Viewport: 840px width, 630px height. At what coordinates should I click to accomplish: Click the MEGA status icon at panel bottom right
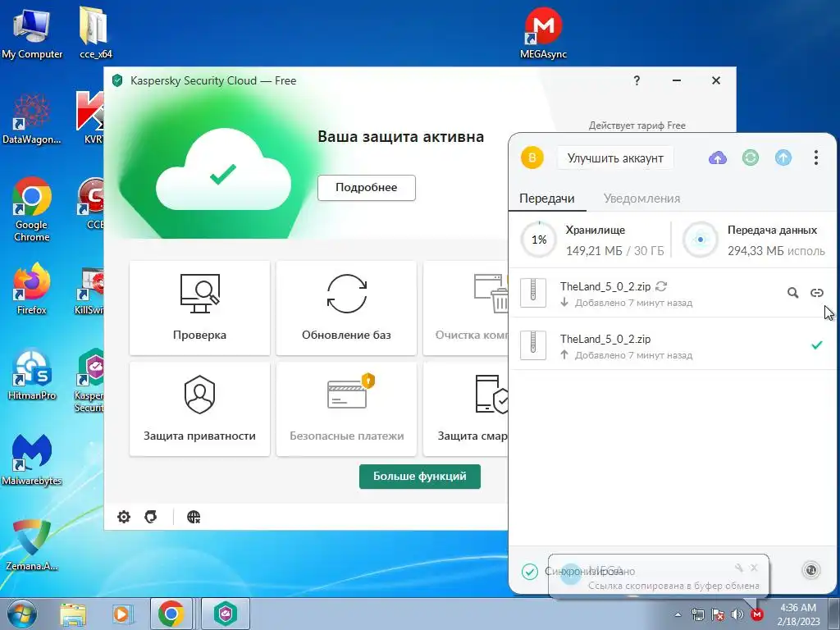810,571
